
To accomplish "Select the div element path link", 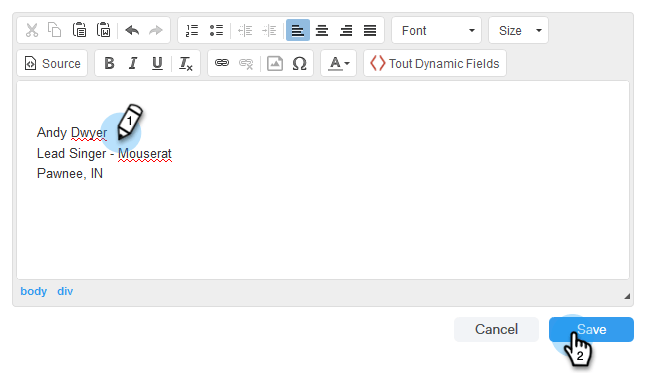I will pyautogui.click(x=65, y=291).
